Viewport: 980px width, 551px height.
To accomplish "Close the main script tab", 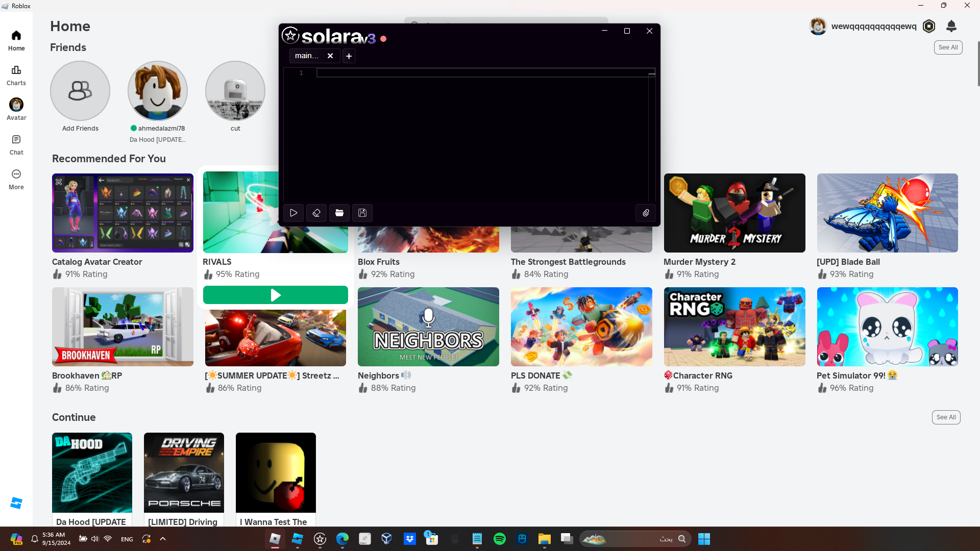I will [x=330, y=56].
